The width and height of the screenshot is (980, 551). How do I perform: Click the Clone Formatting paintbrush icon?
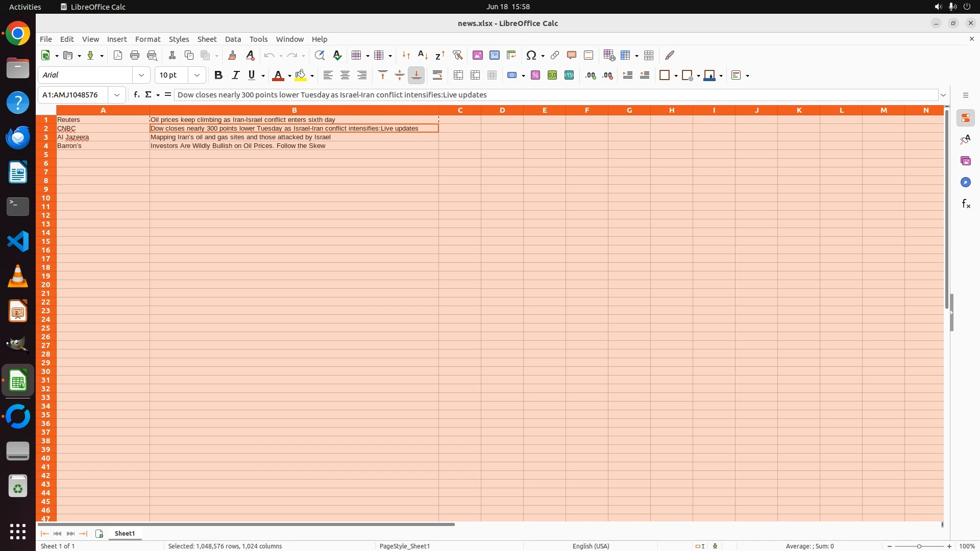click(x=232, y=55)
